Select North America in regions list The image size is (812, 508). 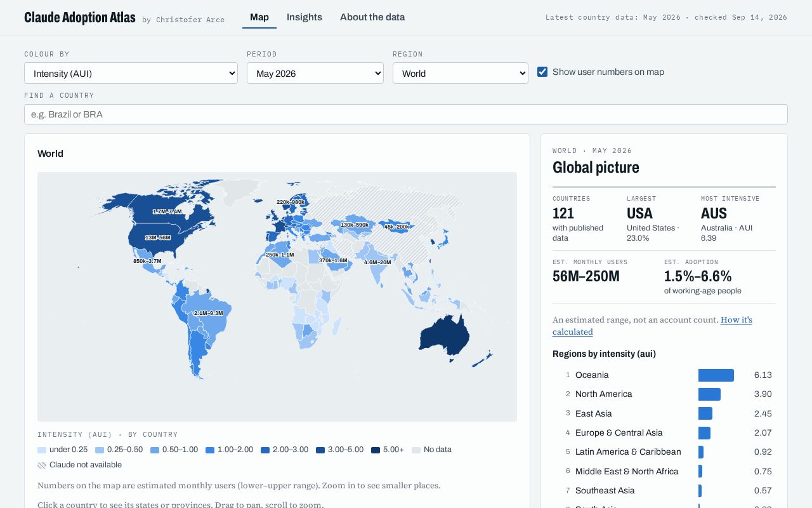664,394
